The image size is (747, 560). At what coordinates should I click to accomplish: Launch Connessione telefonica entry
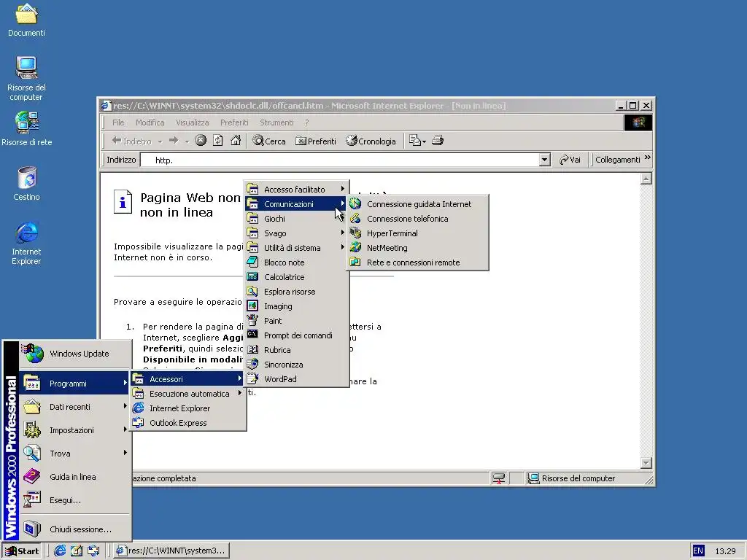(418, 219)
